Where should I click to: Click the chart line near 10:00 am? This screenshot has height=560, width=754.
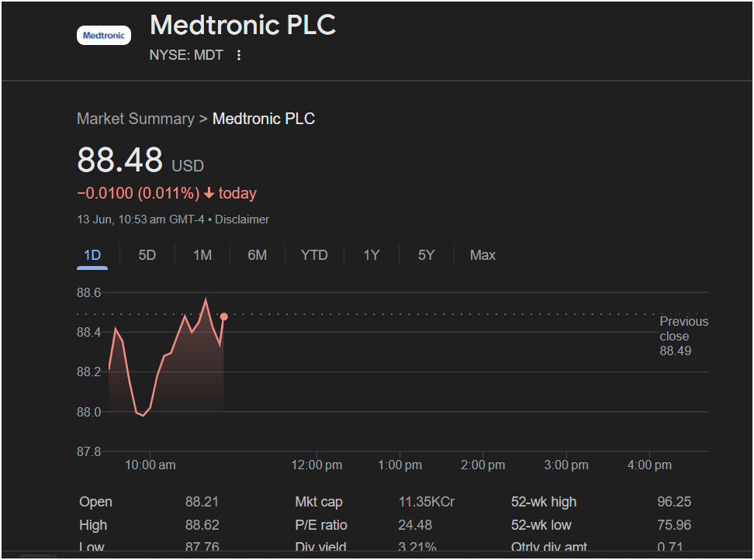tap(150, 406)
